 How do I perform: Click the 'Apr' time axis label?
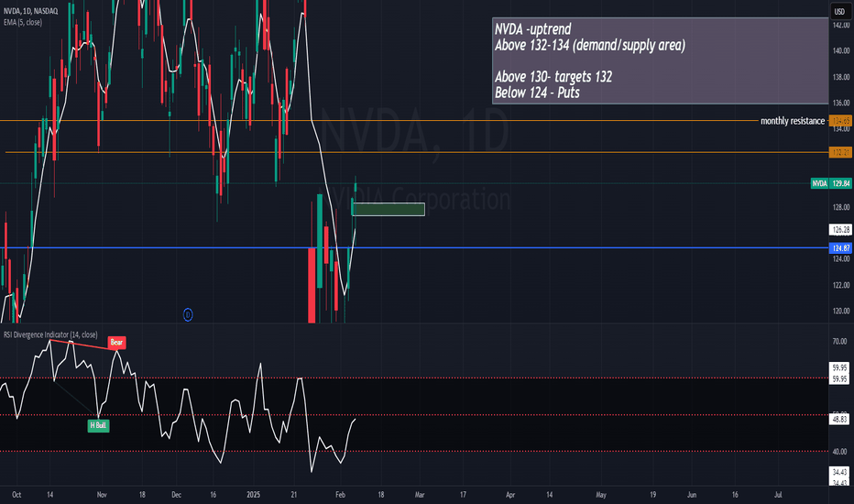[510, 495]
